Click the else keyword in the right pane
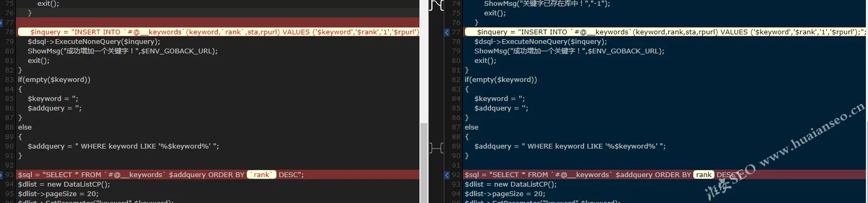 click(472, 127)
